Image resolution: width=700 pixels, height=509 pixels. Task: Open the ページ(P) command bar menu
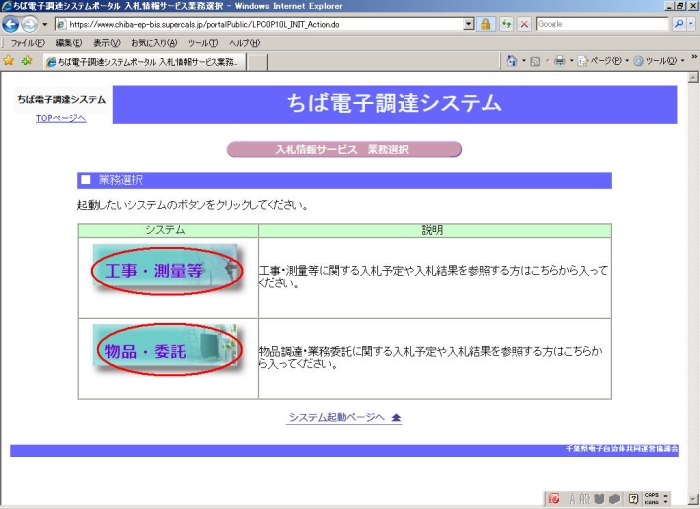point(603,61)
